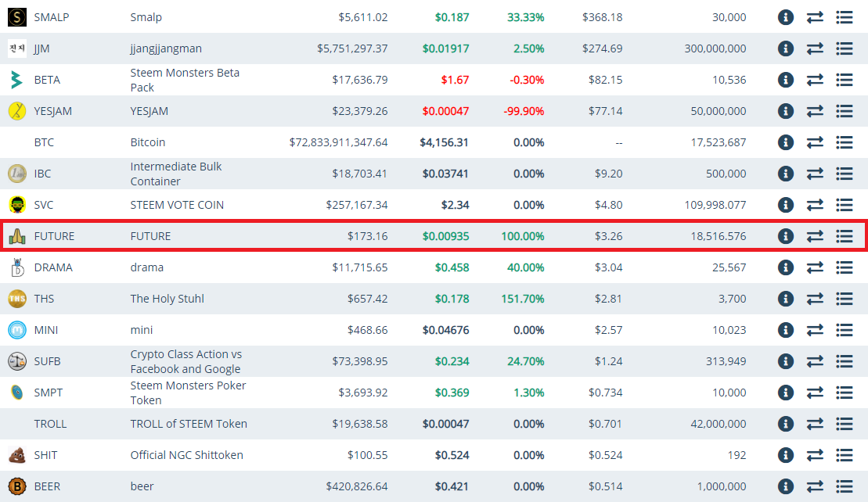Open the list icon in DRAMA row

coord(844,267)
